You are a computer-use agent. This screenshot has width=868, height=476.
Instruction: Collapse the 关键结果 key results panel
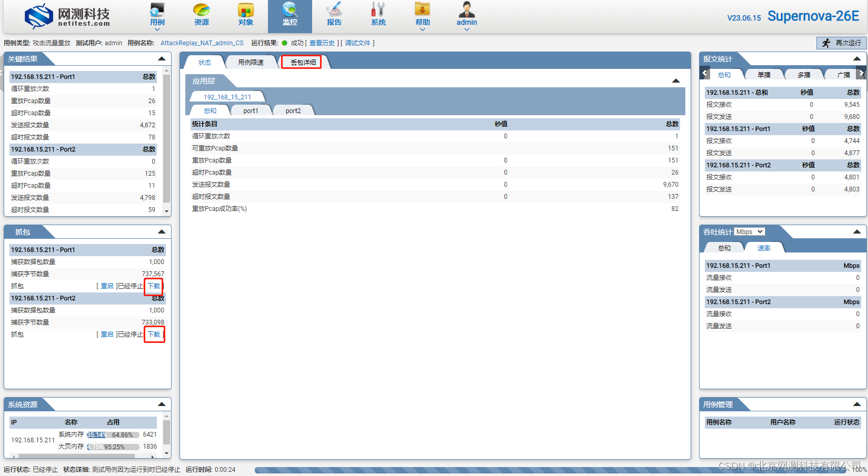pos(162,59)
